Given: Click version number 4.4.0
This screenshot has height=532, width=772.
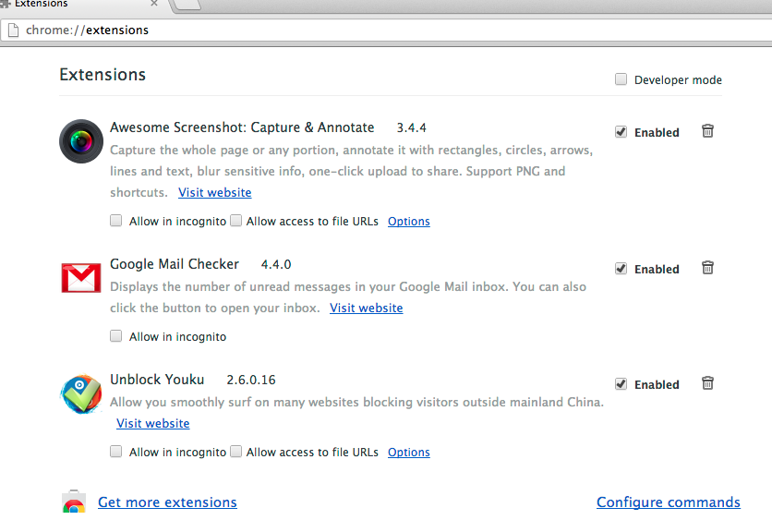Looking at the screenshot, I should (x=276, y=264).
